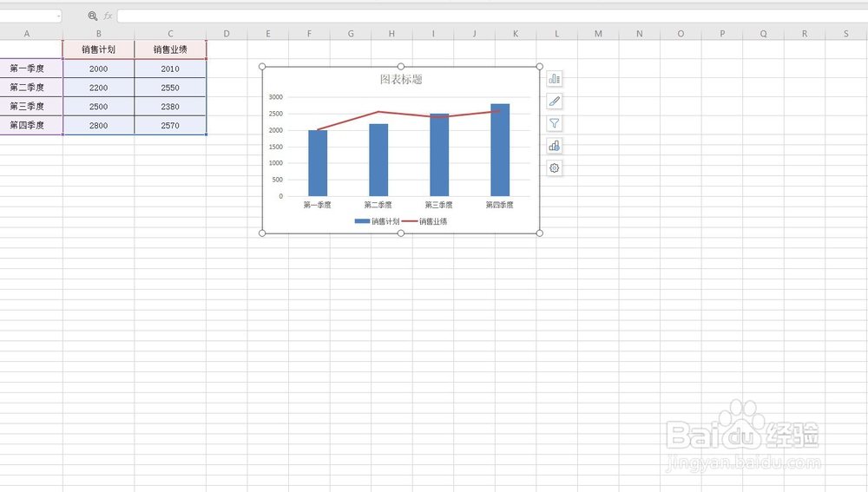Click the 第四季度 axis label in chart
The width and height of the screenshot is (868, 492).
[499, 205]
